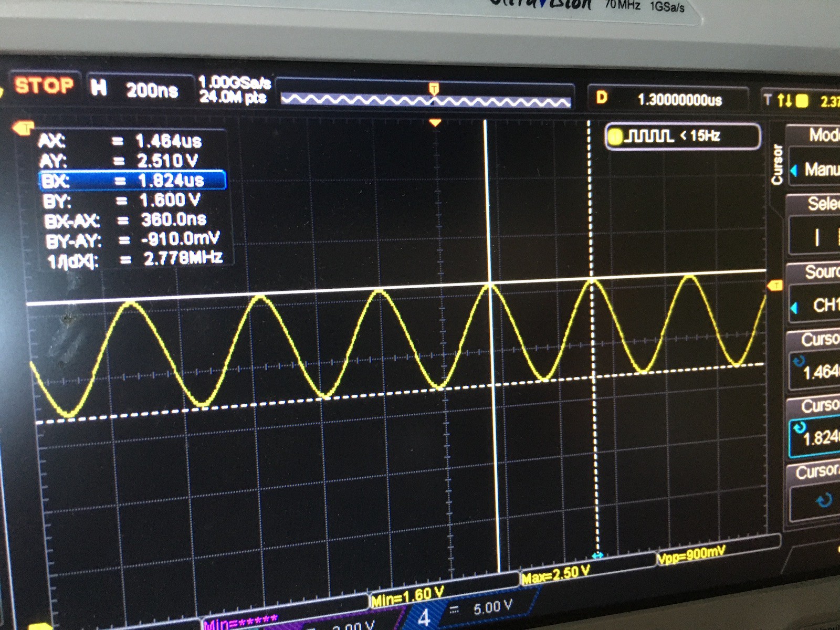Click the BX-AX 360.0ns delta readout
This screenshot has height=630, width=840.
click(126, 220)
